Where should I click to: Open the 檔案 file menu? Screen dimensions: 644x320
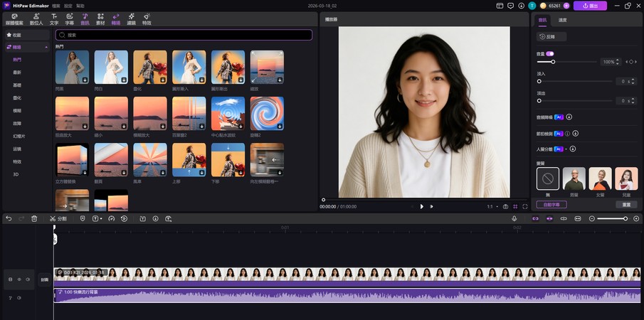pos(56,5)
